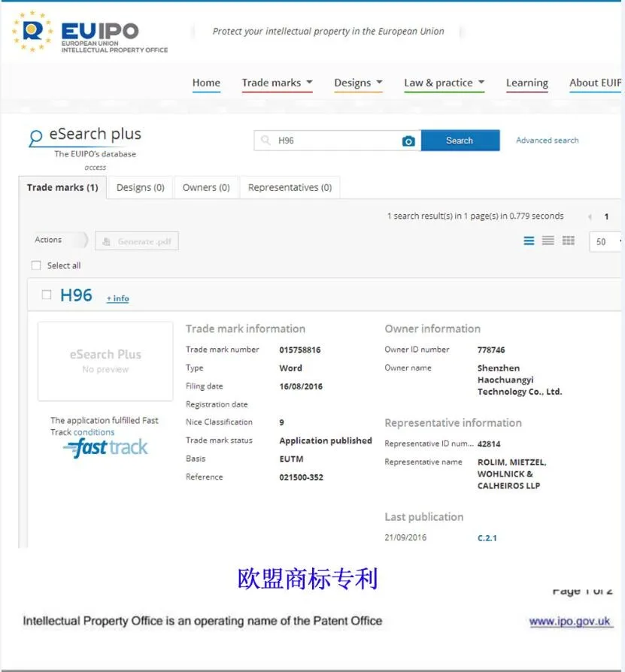Image resolution: width=625 pixels, height=672 pixels.
Task: Click representative name ROLIM, MIETZEL, WOHLNICK
Action: (512, 474)
